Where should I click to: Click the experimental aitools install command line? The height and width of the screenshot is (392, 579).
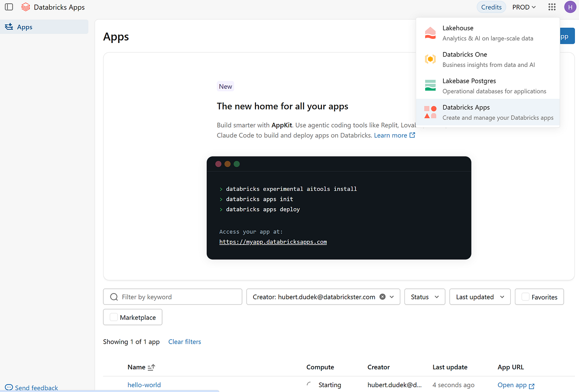point(291,189)
